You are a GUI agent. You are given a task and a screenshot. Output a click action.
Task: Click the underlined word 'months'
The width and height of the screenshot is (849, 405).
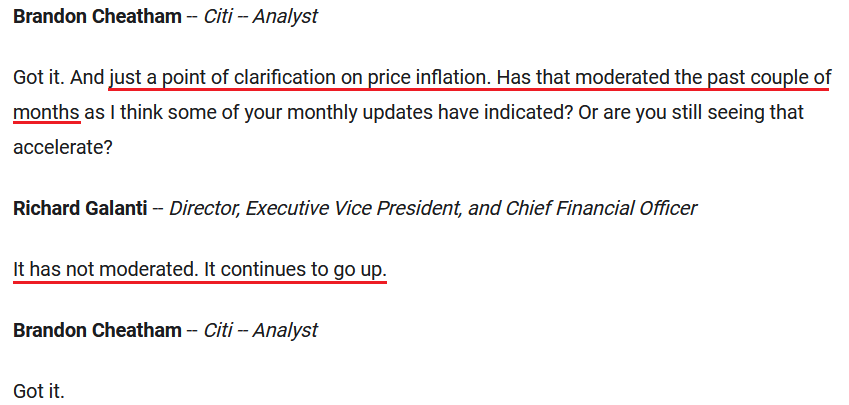click(x=47, y=113)
